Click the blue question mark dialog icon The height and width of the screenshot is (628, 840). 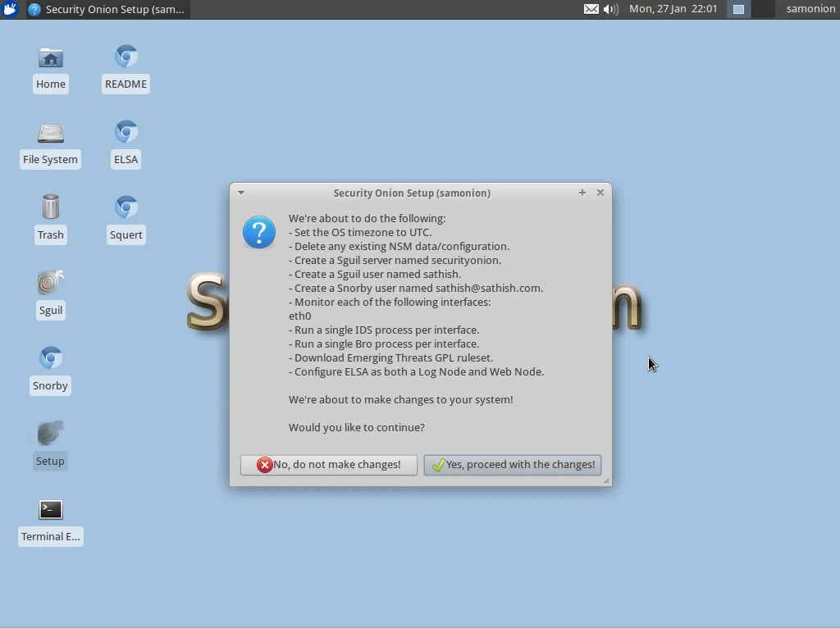tap(259, 232)
